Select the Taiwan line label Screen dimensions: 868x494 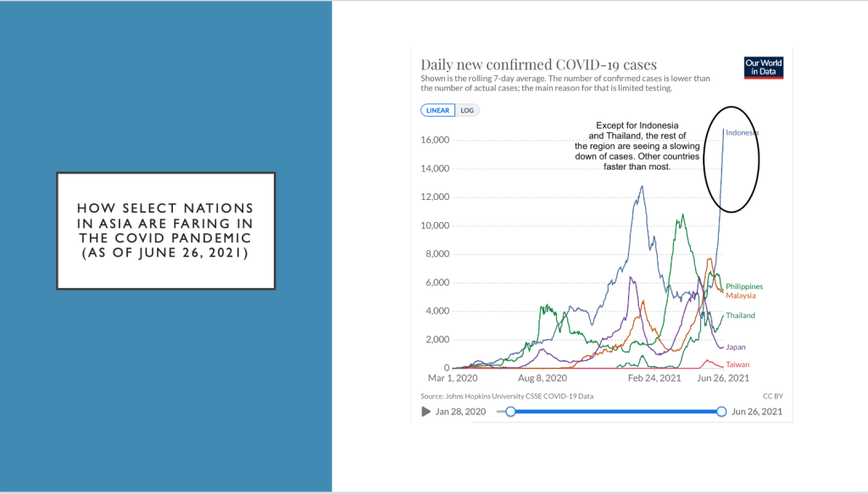(737, 364)
